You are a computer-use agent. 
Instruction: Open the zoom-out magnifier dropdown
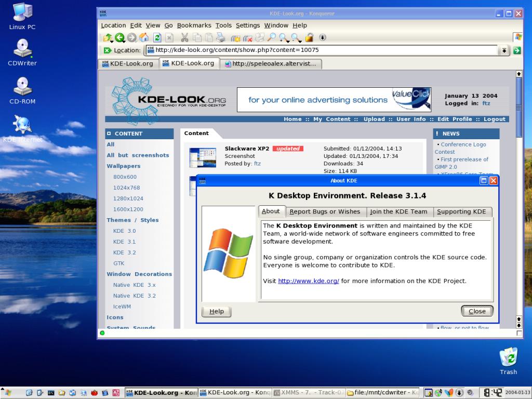click(x=300, y=42)
